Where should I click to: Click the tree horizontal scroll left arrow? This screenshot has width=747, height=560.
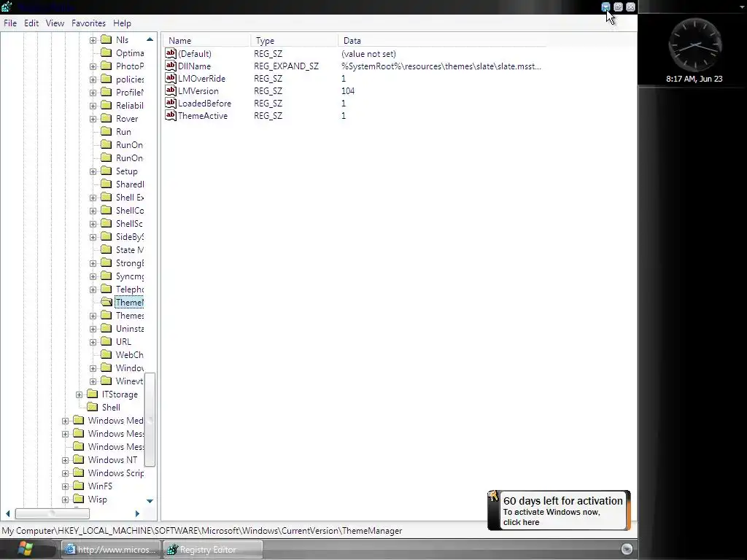tap(7, 513)
